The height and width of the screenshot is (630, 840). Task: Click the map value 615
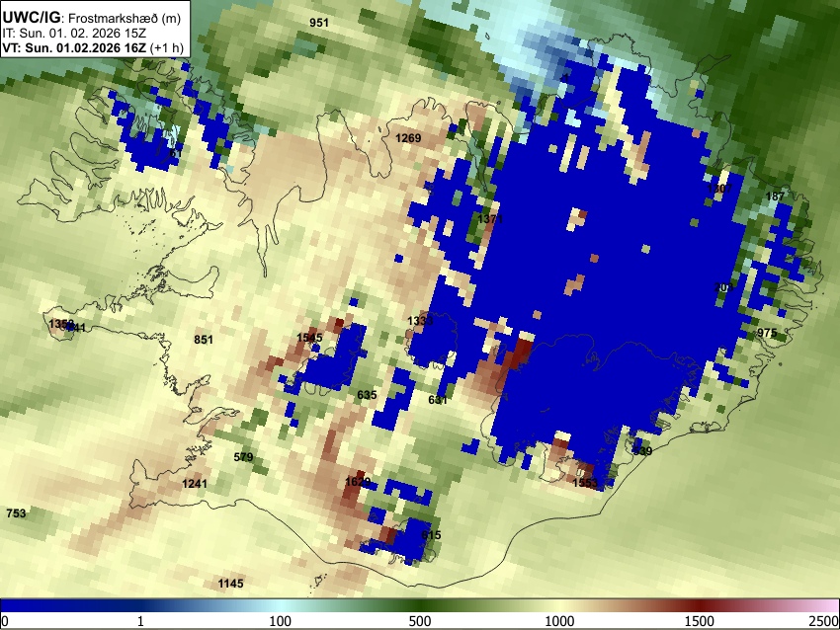coord(431,535)
